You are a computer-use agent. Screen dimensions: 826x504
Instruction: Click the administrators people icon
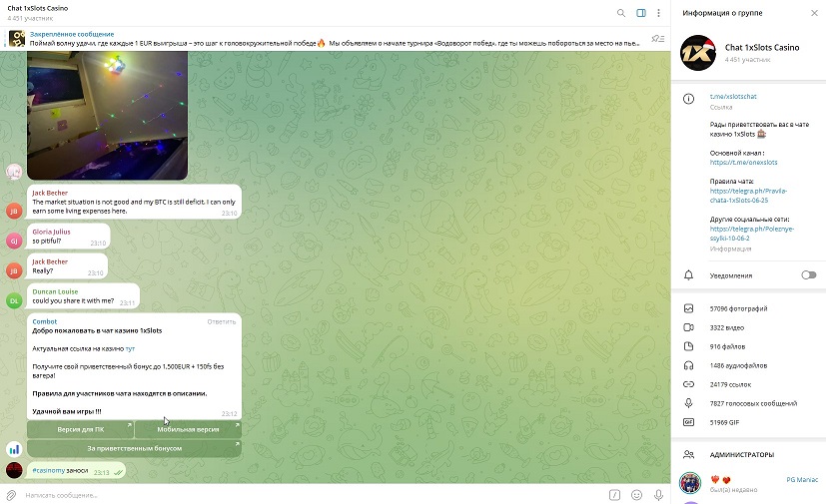688,454
